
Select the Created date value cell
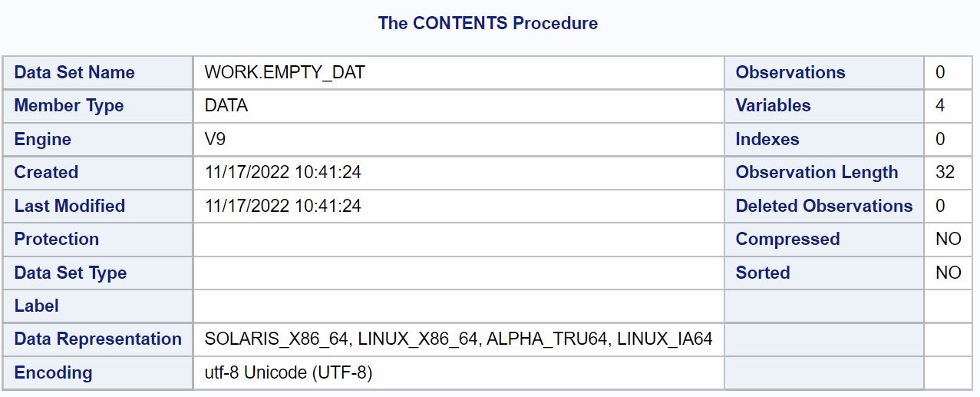[x=459, y=173]
